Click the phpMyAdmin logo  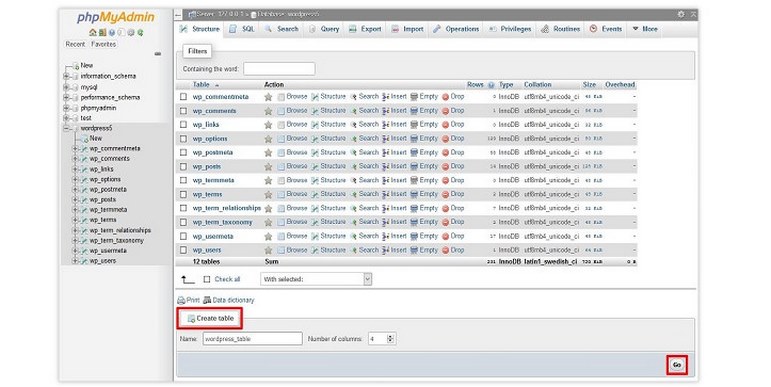tap(116, 18)
